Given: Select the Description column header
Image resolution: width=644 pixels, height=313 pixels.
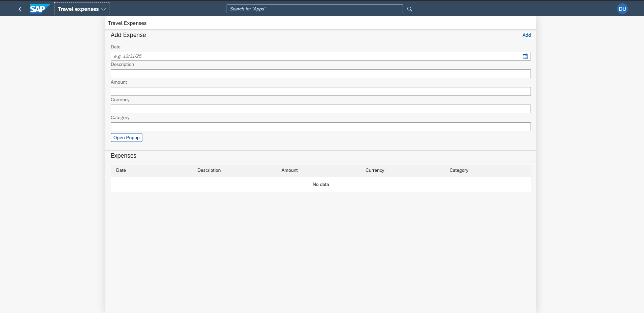Looking at the screenshot, I should (x=209, y=170).
